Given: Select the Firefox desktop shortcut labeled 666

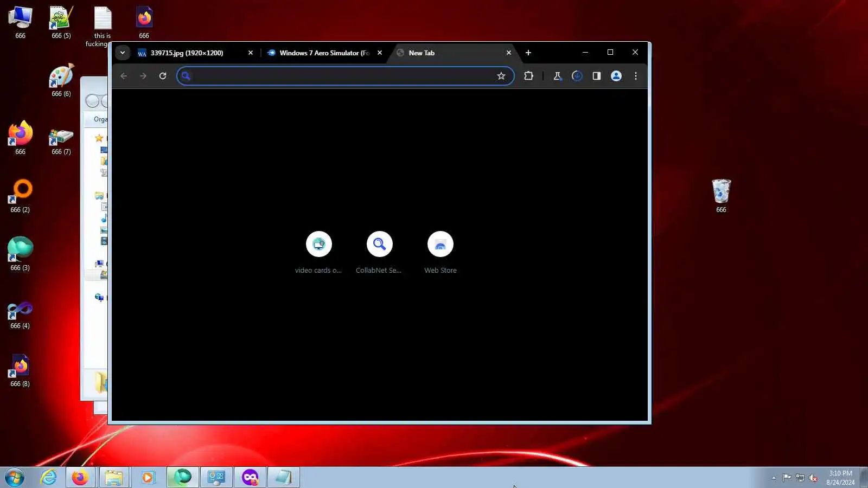Looking at the screenshot, I should pyautogui.click(x=20, y=138).
